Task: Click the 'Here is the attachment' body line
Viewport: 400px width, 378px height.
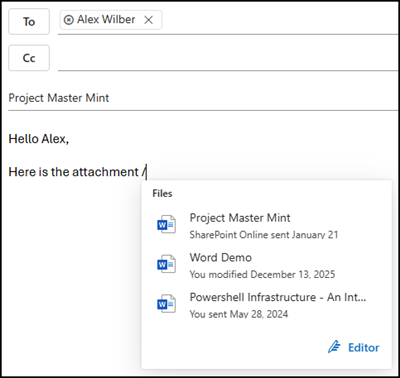Action: [x=77, y=172]
